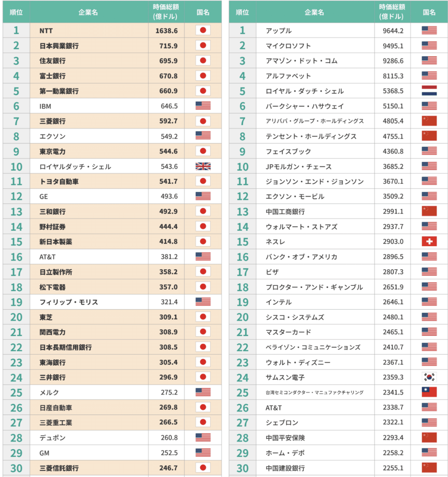448x477 pixels.
Task: Click the アップル company name
Action: (279, 31)
